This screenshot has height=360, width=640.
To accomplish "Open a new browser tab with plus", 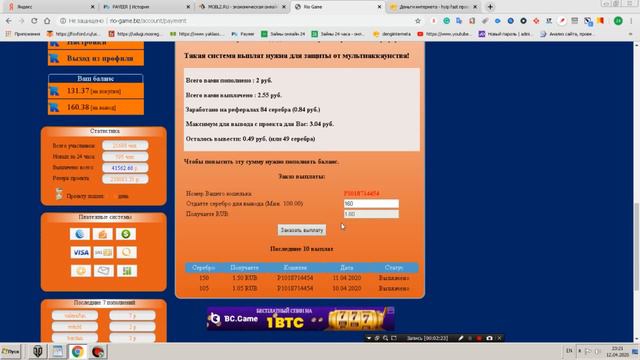I will pos(490,7).
